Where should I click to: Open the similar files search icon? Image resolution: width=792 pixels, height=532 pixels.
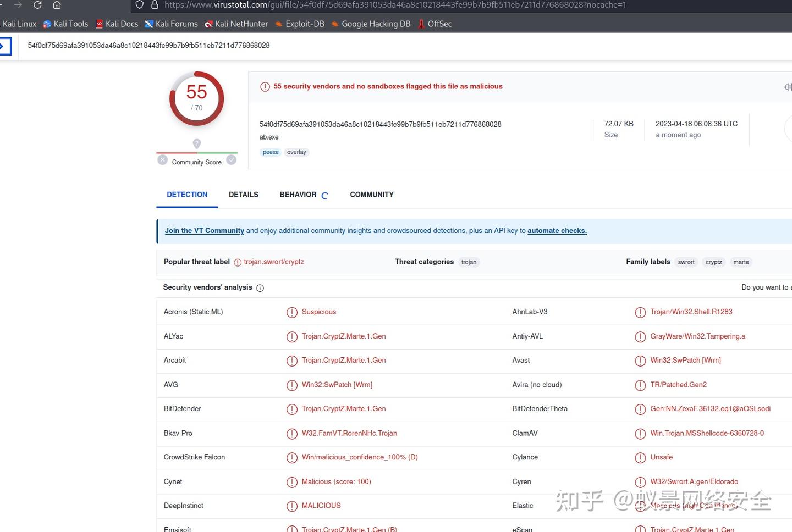788,87
